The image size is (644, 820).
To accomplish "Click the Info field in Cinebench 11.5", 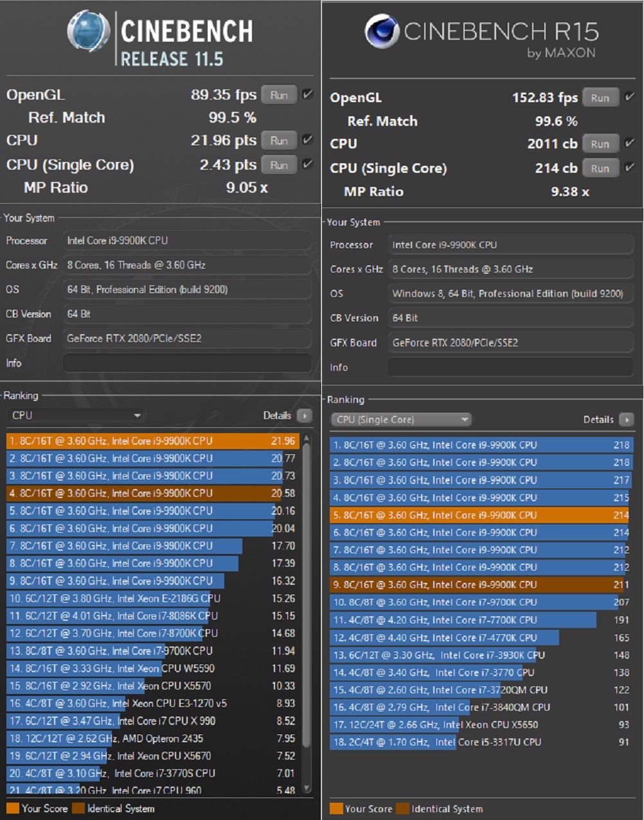I will click(186, 363).
